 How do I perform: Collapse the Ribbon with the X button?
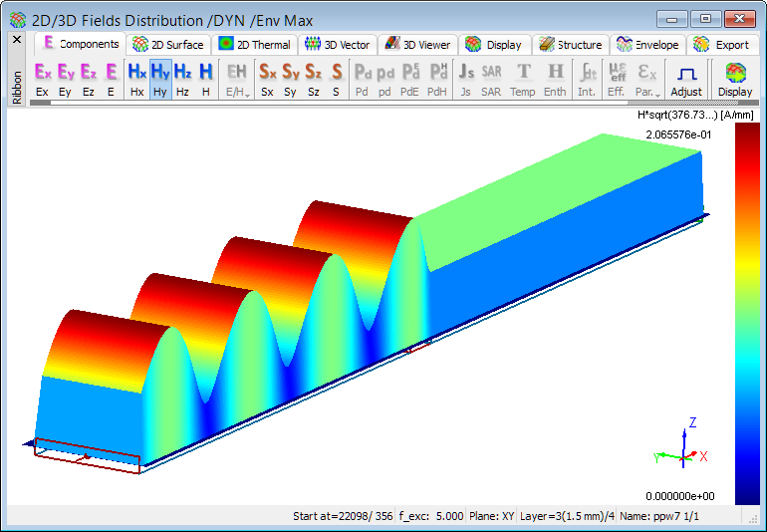[16, 40]
